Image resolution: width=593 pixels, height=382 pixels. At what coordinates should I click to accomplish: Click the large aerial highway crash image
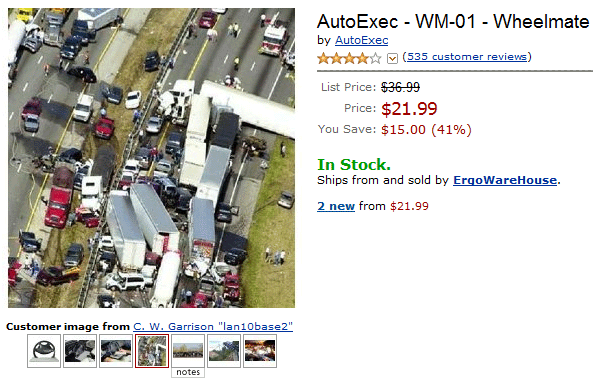pos(151,158)
